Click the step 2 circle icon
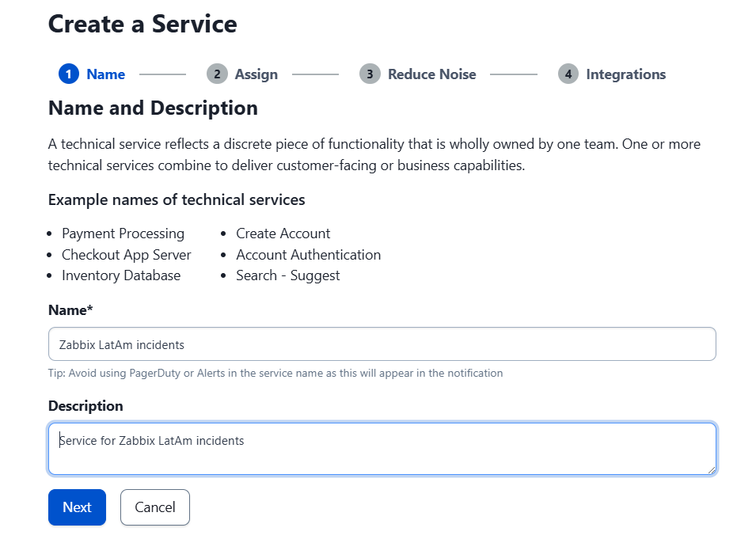This screenshot has height=539, width=756. [x=217, y=74]
